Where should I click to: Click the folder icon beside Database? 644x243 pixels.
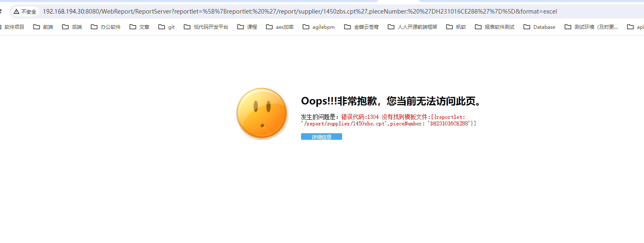[x=527, y=27]
